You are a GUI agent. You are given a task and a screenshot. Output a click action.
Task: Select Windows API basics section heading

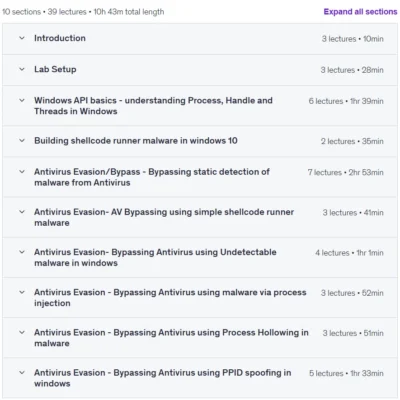[153, 106]
